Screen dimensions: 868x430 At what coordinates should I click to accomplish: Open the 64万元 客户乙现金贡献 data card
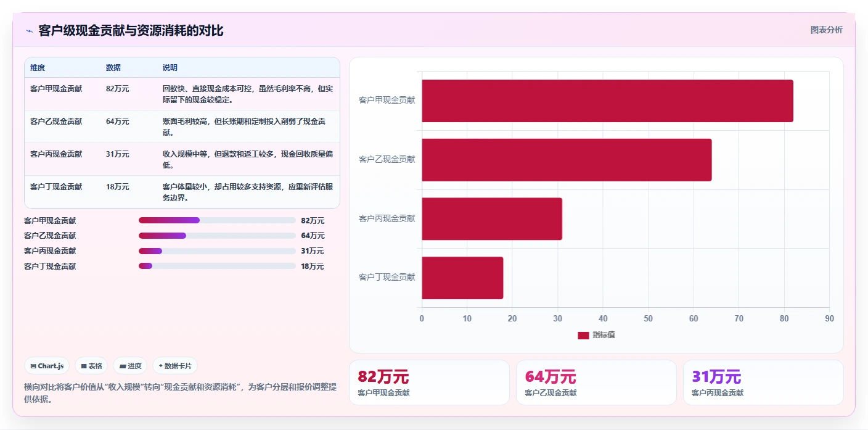point(596,382)
